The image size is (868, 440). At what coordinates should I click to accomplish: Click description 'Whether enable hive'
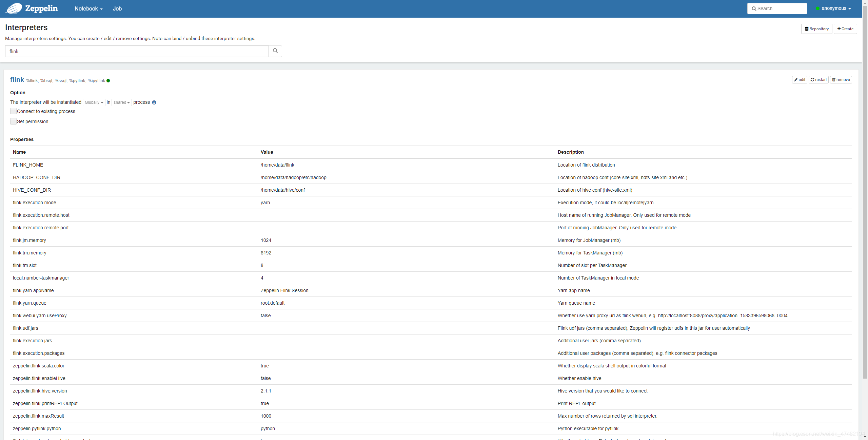[x=579, y=378]
